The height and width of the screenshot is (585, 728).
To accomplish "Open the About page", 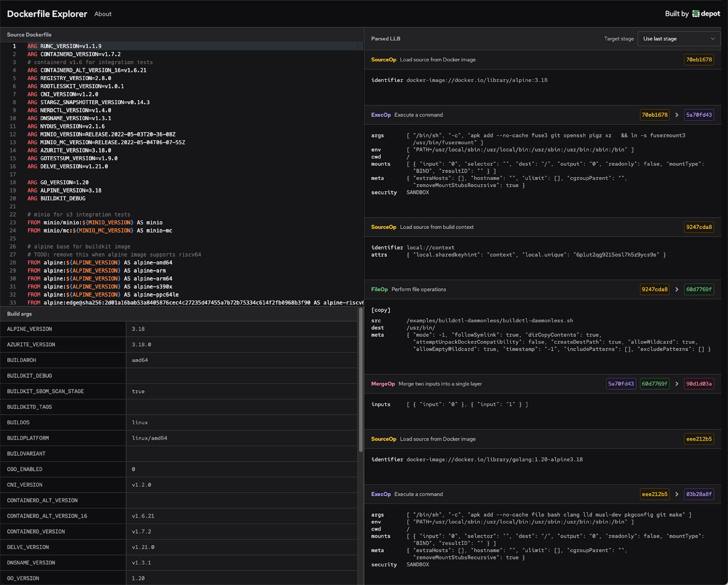I will point(103,14).
